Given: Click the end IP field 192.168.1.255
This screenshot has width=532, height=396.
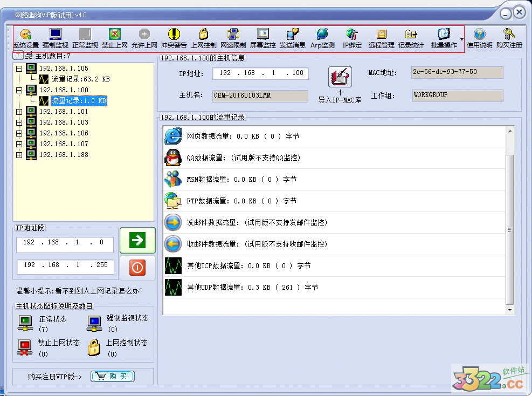Looking at the screenshot, I should [65, 267].
